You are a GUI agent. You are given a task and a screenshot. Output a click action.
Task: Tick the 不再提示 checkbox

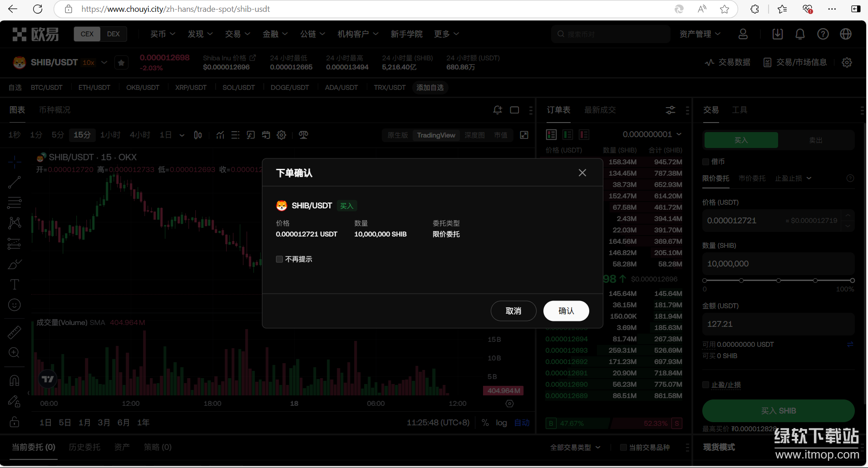pyautogui.click(x=279, y=259)
